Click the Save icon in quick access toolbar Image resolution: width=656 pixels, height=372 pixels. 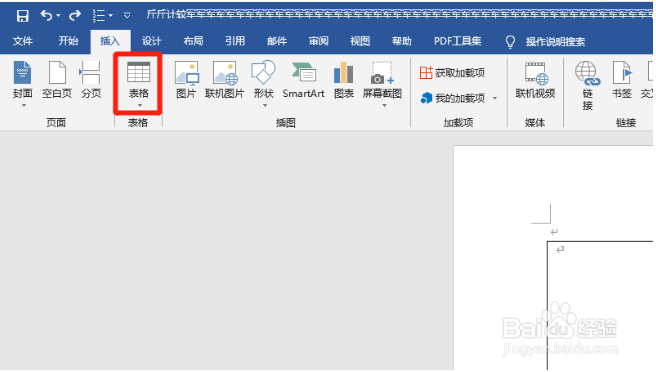click(x=22, y=16)
